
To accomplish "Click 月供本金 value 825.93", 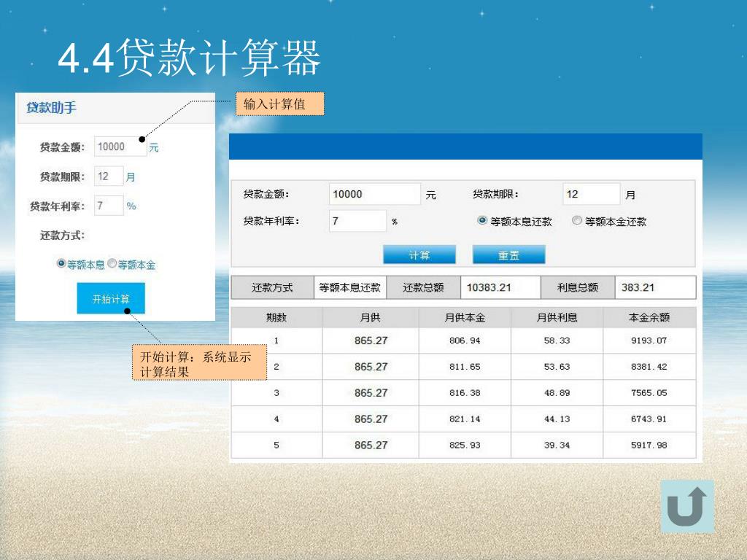I will pyautogui.click(x=465, y=445).
